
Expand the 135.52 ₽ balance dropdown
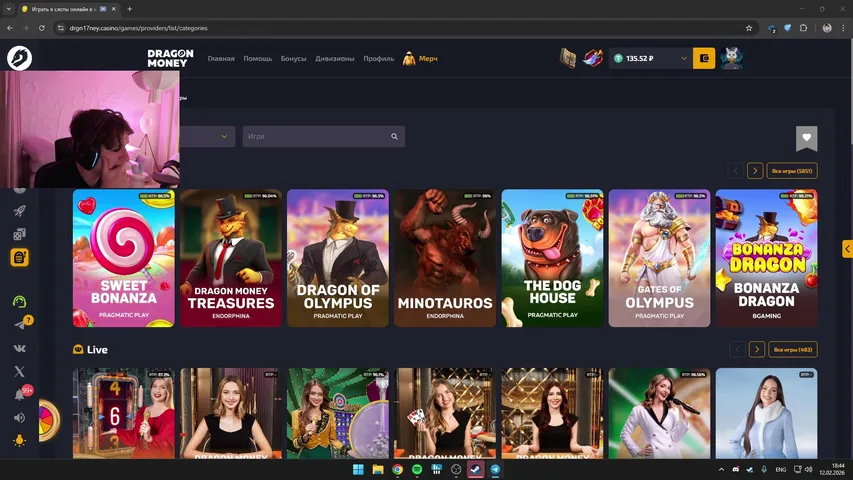(684, 59)
